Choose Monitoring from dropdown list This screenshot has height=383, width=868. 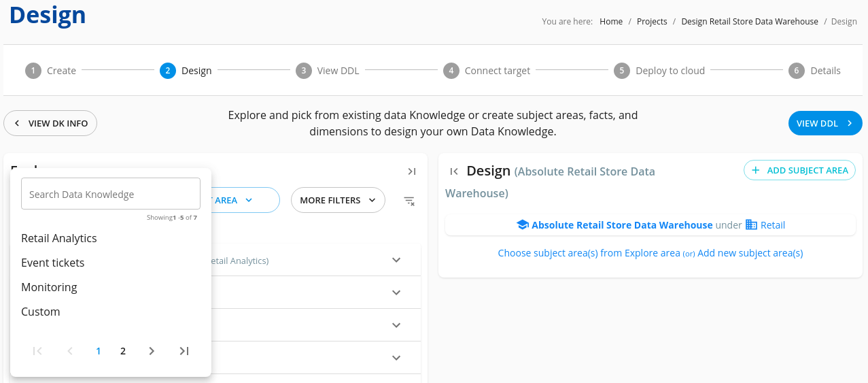[x=49, y=287]
